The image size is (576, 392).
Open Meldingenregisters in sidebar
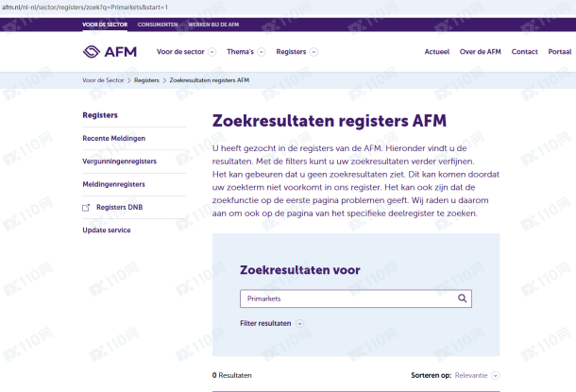113,184
